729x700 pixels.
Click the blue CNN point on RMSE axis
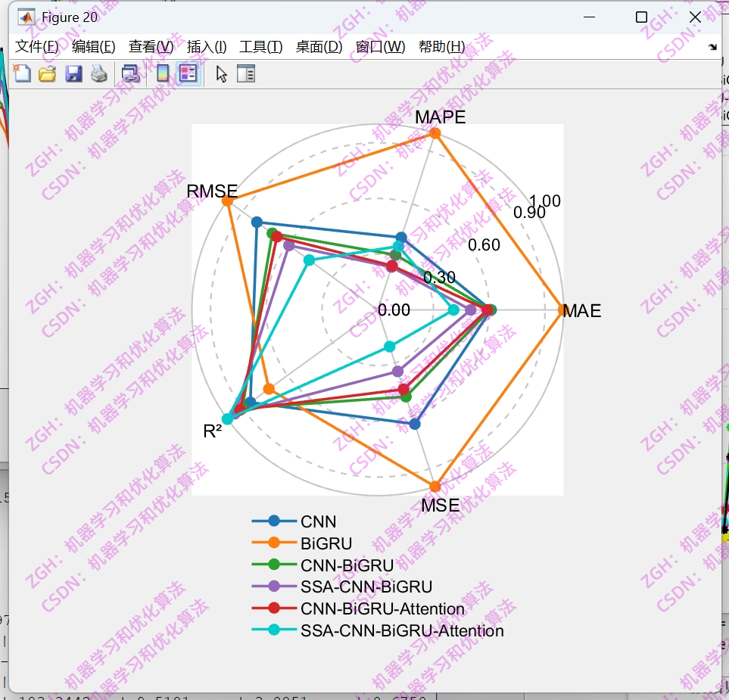(x=257, y=222)
